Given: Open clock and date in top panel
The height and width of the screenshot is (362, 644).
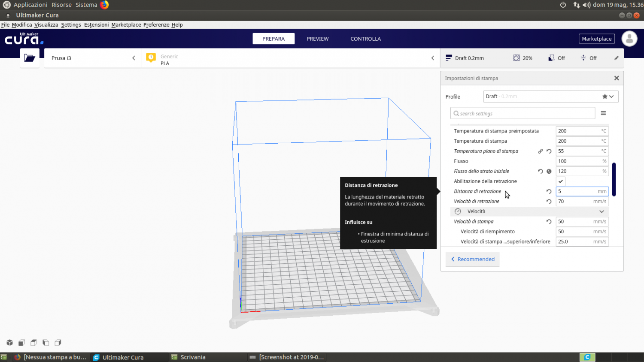Looking at the screenshot, I should pyautogui.click(x=618, y=5).
